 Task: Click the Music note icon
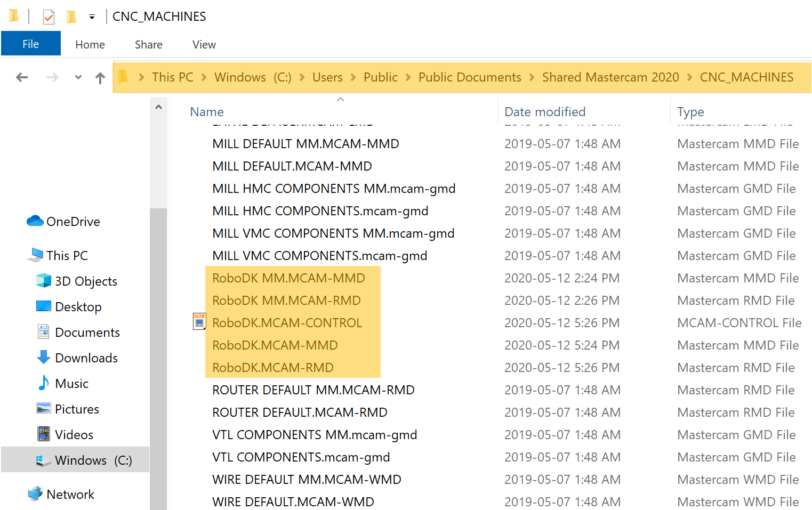tap(43, 383)
